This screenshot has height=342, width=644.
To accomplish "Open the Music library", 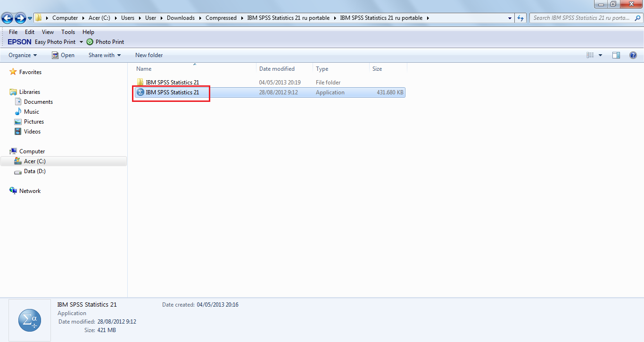I will (32, 112).
